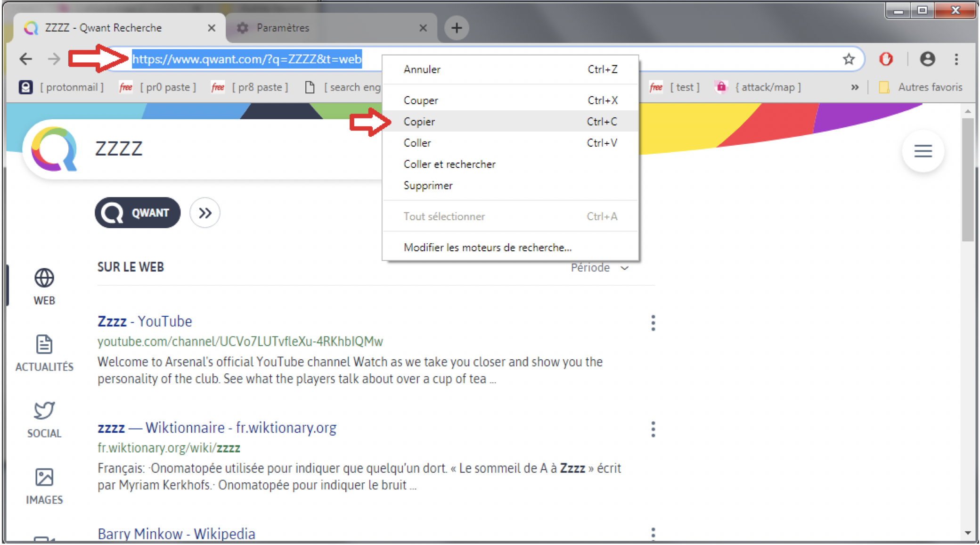
Task: Choose Couper in the context menu
Action: pyautogui.click(x=510, y=100)
